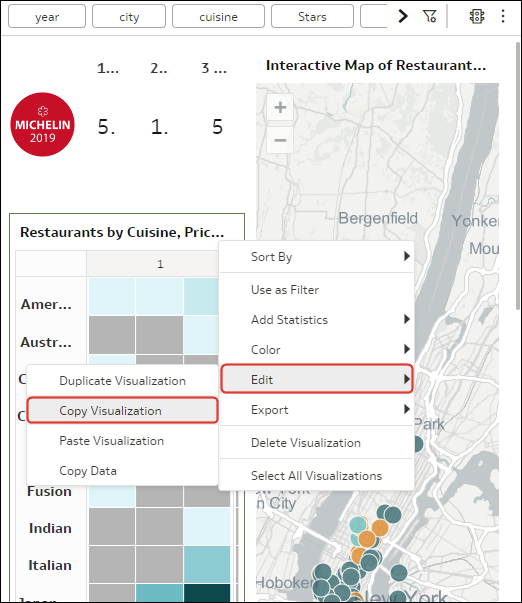Click the right chevron to scroll filters
The image size is (522, 603).
click(x=402, y=16)
